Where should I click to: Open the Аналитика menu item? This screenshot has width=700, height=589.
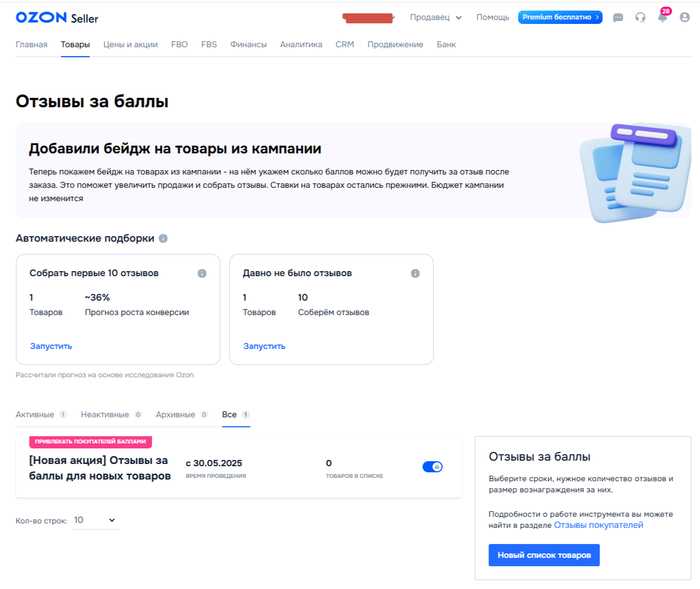[301, 44]
